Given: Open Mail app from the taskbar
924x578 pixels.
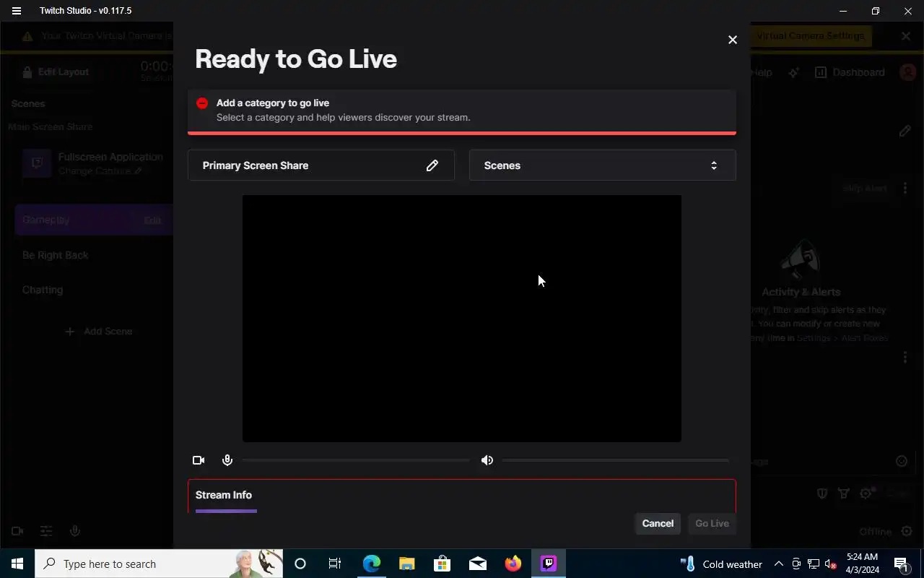Looking at the screenshot, I should tap(478, 564).
